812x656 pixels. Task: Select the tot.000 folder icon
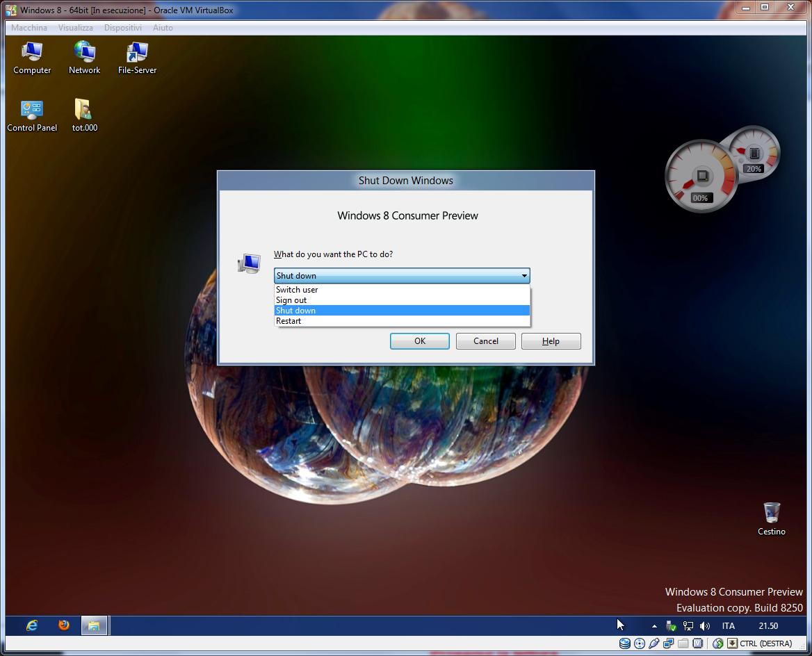(84, 116)
